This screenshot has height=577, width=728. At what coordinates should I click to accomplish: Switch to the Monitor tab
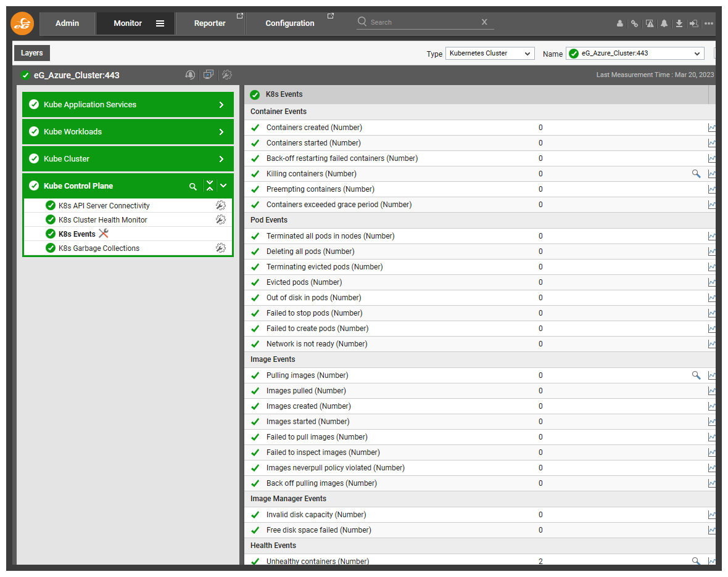tap(128, 23)
